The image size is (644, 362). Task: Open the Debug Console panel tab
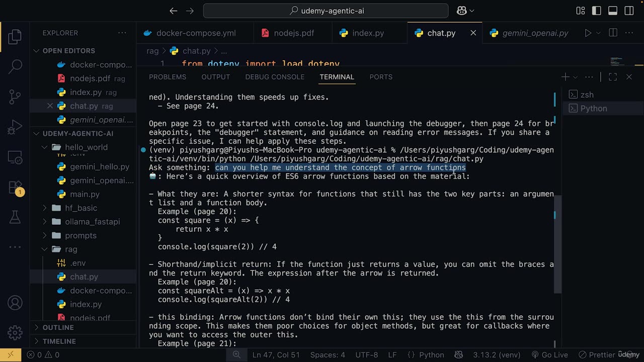275,77
